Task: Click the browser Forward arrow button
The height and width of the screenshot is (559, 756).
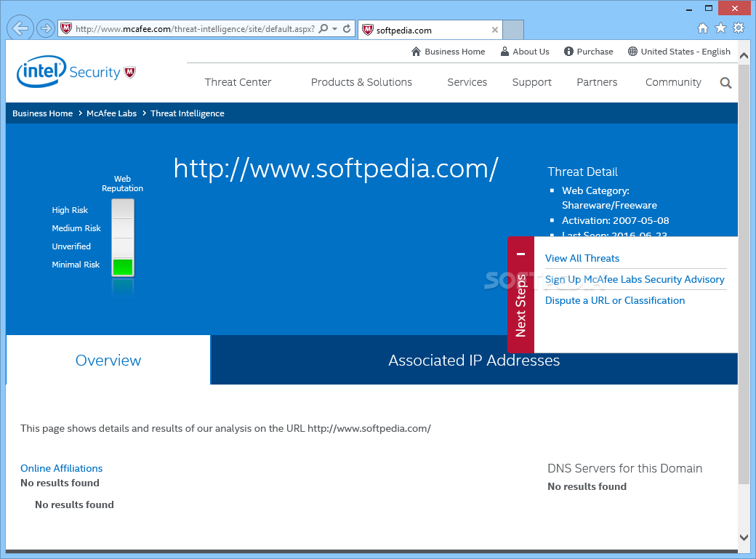Action: pyautogui.click(x=45, y=28)
